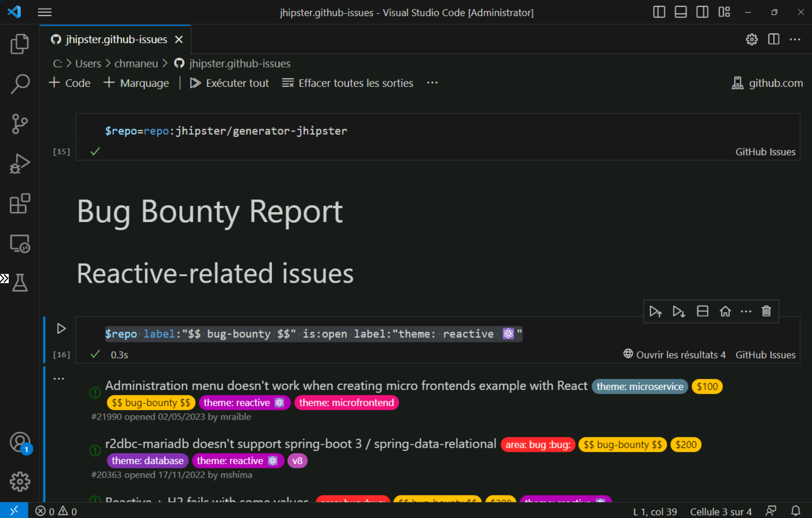Open editor More Actions ellipsis
Screen dimensions: 812x518
coord(795,40)
